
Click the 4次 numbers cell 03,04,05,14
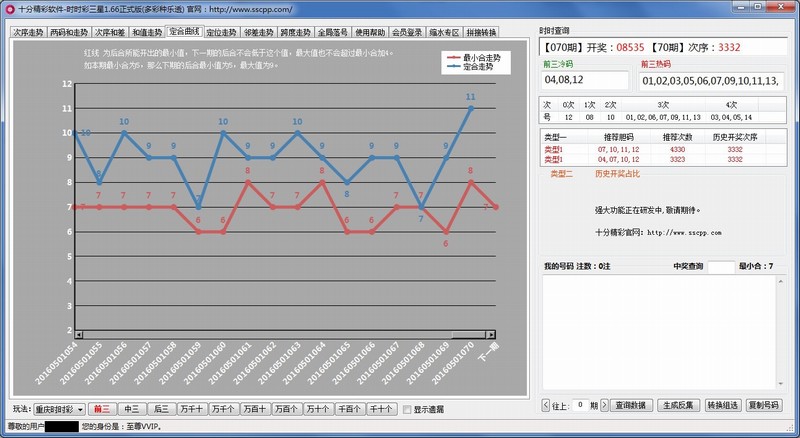point(731,117)
